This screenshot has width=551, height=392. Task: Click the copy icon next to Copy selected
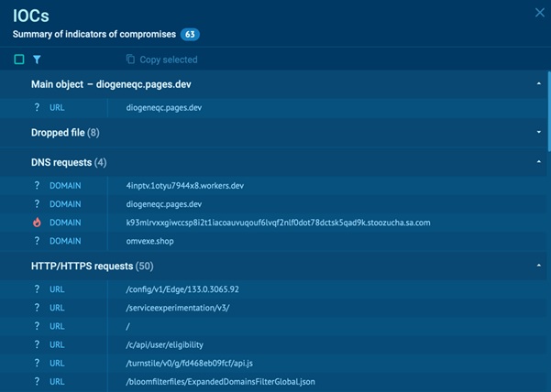click(130, 60)
